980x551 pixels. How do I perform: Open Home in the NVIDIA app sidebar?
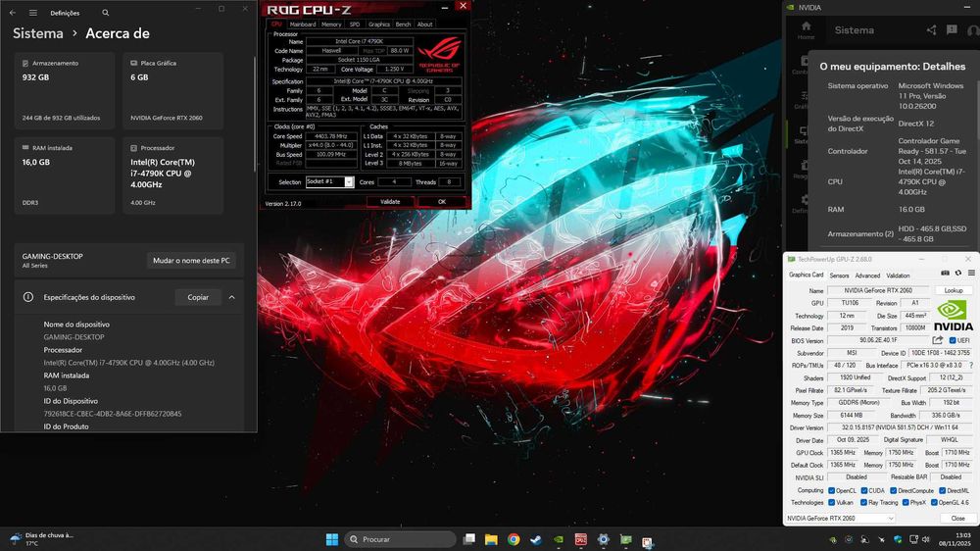[806, 29]
